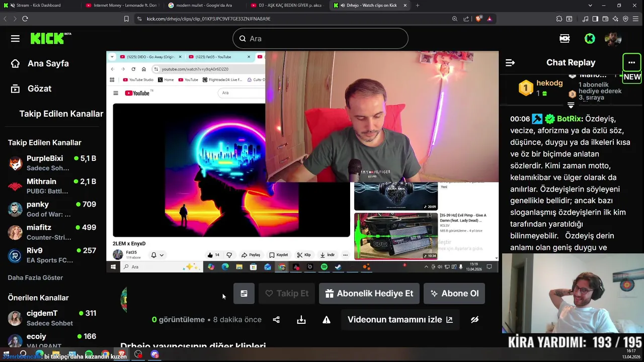Click the clip video player
644x362 pixels.
[302, 162]
